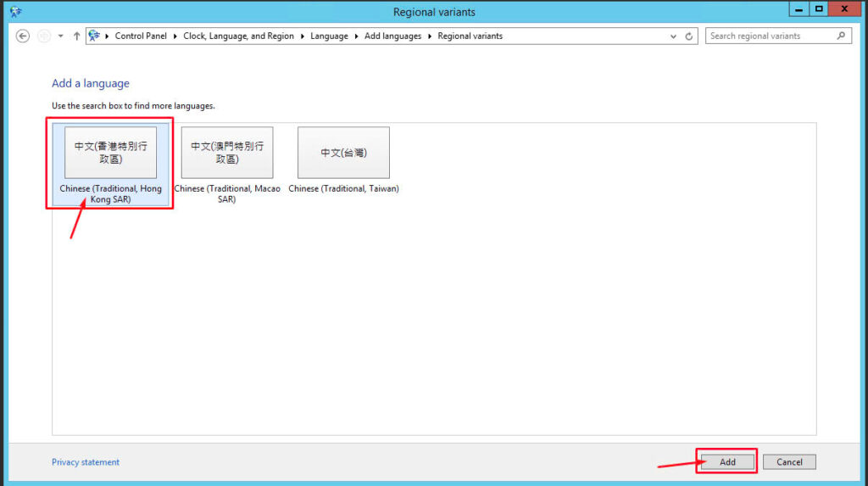Select the Chinese (Traditional, Taiwan) tile
The image size is (868, 486).
click(343, 160)
